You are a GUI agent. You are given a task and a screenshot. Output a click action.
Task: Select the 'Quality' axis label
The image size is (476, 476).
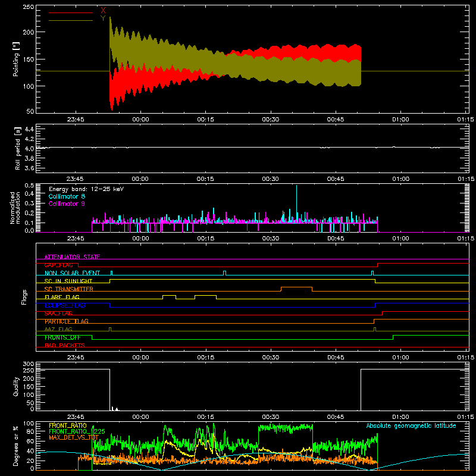(16, 386)
